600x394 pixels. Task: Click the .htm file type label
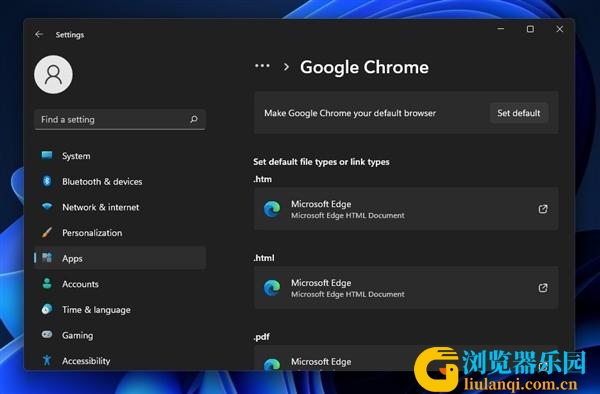coord(262,179)
